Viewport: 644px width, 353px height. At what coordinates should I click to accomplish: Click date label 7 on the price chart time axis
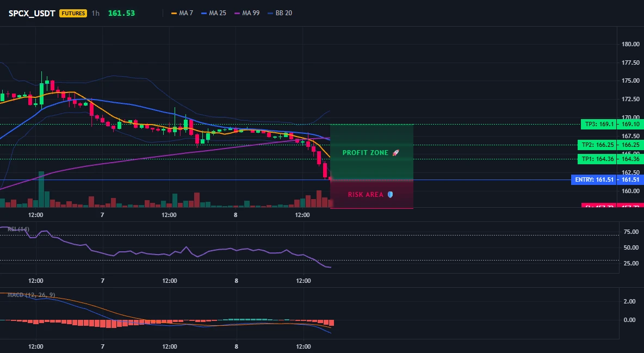coord(102,215)
